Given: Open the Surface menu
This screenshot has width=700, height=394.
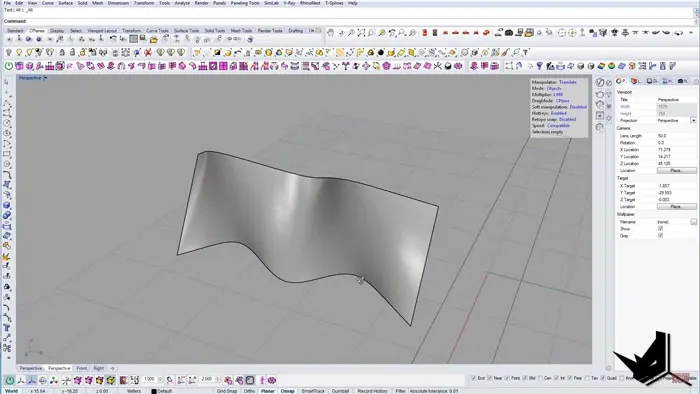Looking at the screenshot, I should click(65, 3).
